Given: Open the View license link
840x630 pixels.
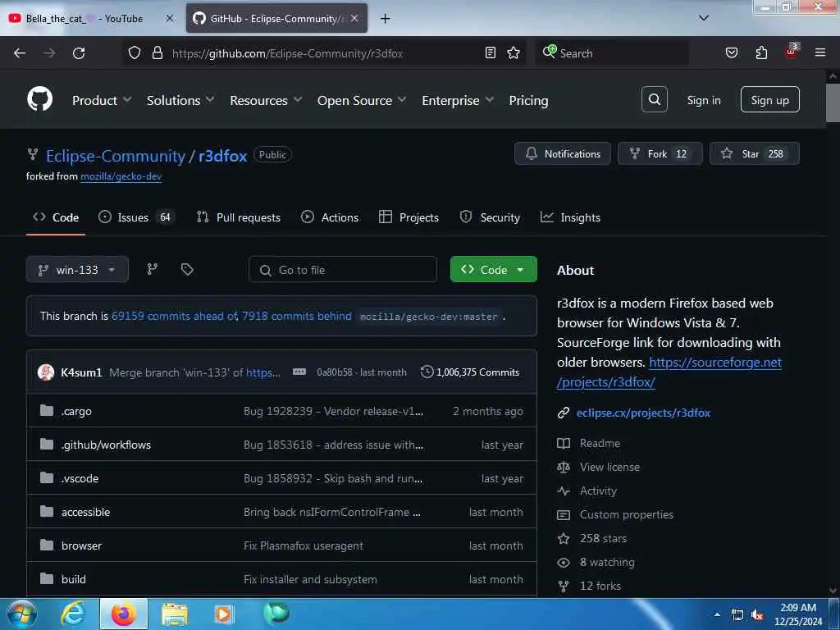Looking at the screenshot, I should pos(609,467).
